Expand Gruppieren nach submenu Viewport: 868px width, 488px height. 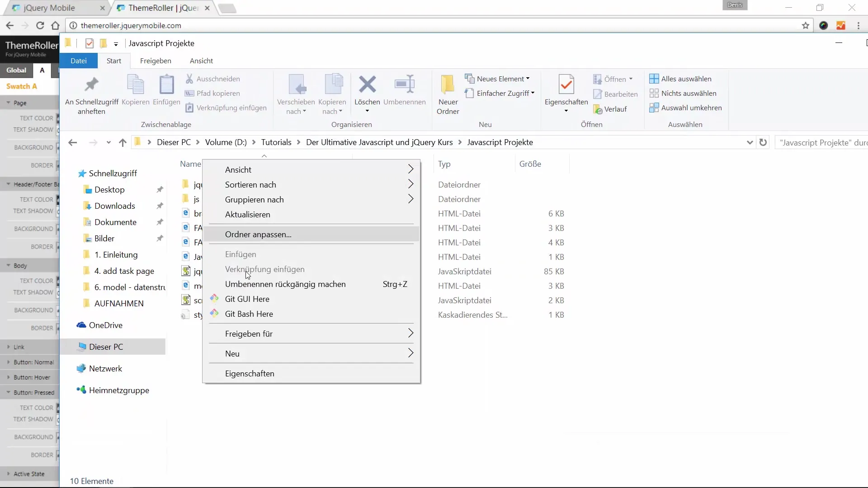coord(410,199)
